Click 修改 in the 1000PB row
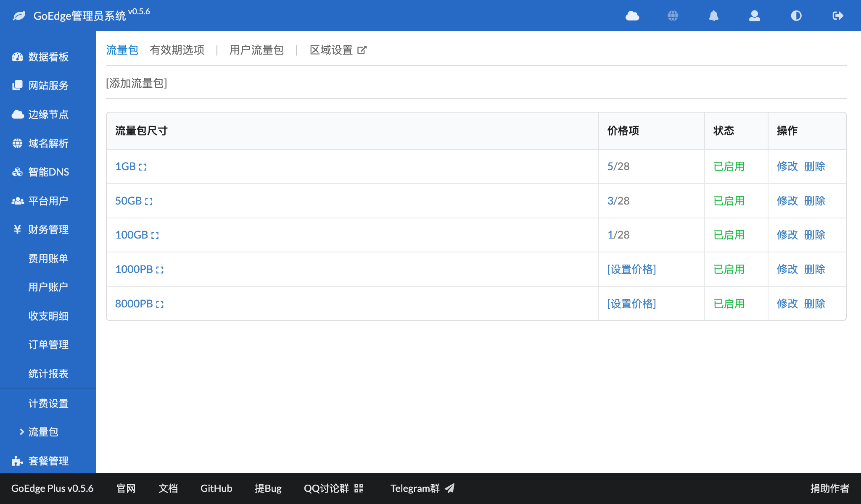861x504 pixels. click(x=787, y=270)
